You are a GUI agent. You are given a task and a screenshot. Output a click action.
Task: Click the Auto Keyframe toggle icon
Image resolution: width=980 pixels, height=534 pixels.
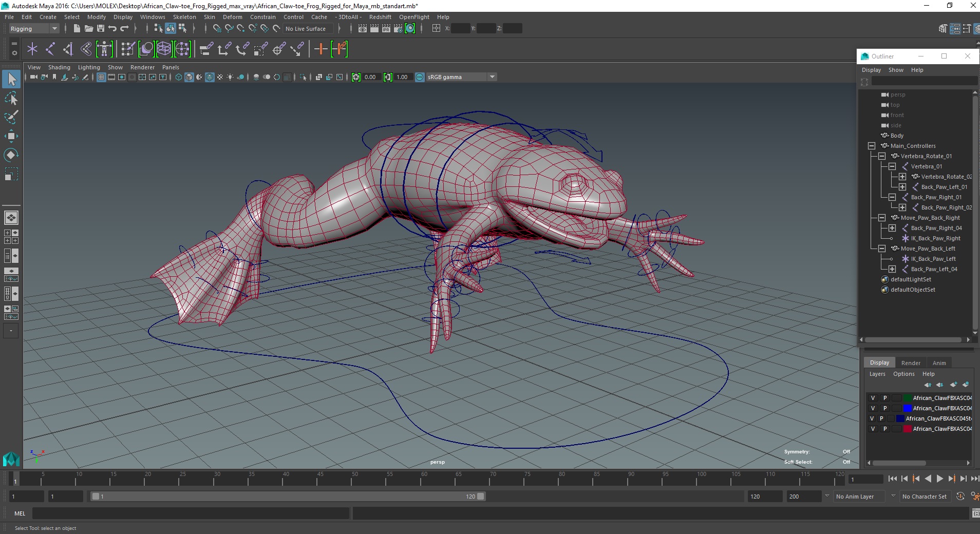point(960,496)
